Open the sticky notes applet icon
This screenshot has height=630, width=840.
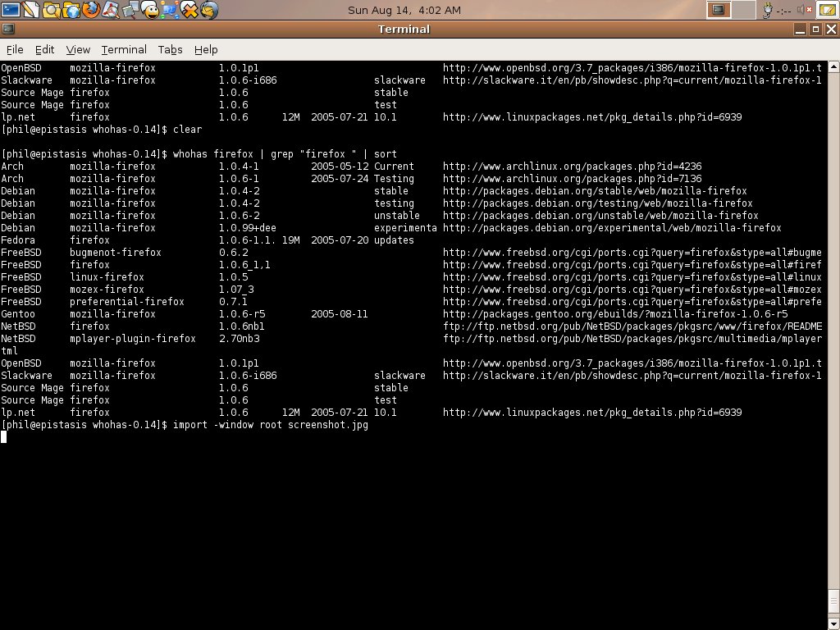827,9
